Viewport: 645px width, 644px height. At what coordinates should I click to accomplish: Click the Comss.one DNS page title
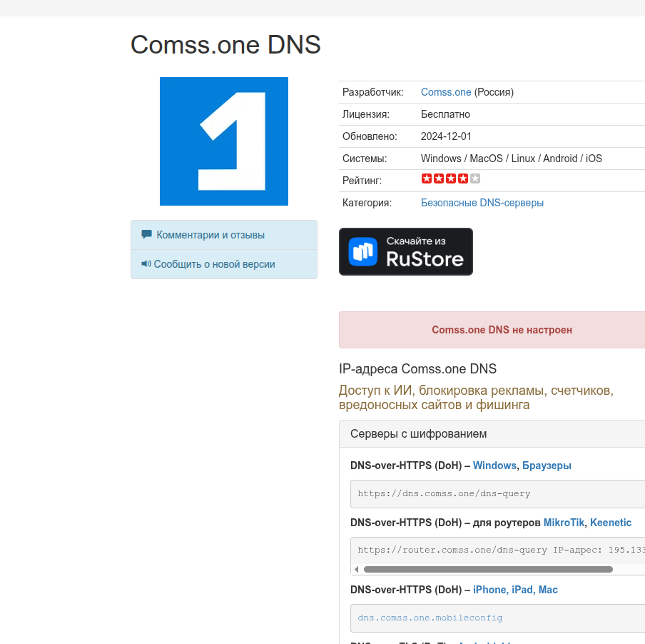coord(225,44)
